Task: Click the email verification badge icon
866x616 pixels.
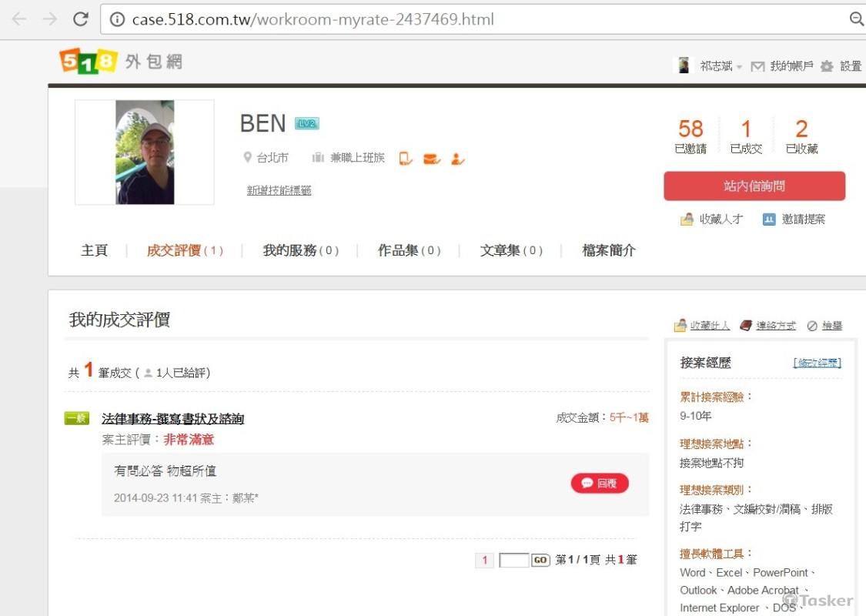Action: point(432,158)
